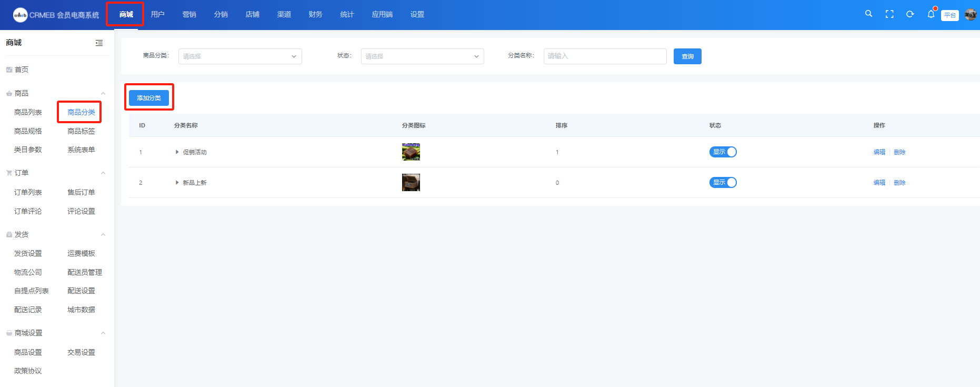Click the refresh icon in top bar
The image size is (980, 387).
pyautogui.click(x=910, y=14)
